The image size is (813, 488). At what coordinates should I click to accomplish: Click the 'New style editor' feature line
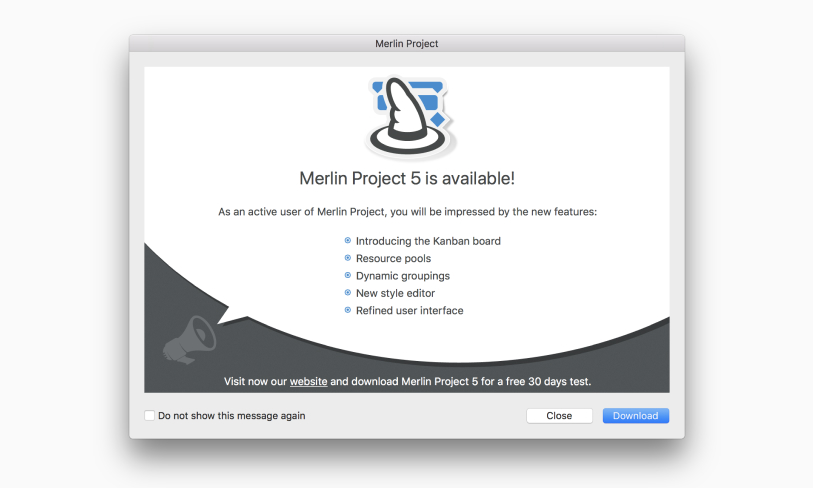point(395,293)
